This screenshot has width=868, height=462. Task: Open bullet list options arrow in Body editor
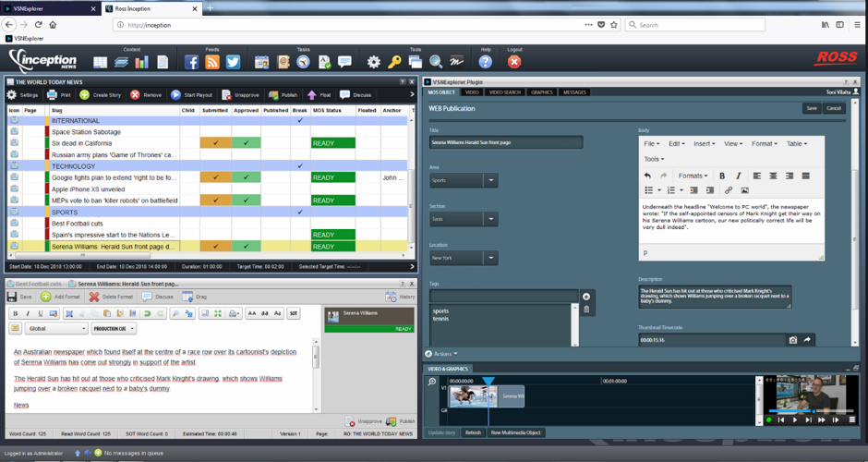659,190
